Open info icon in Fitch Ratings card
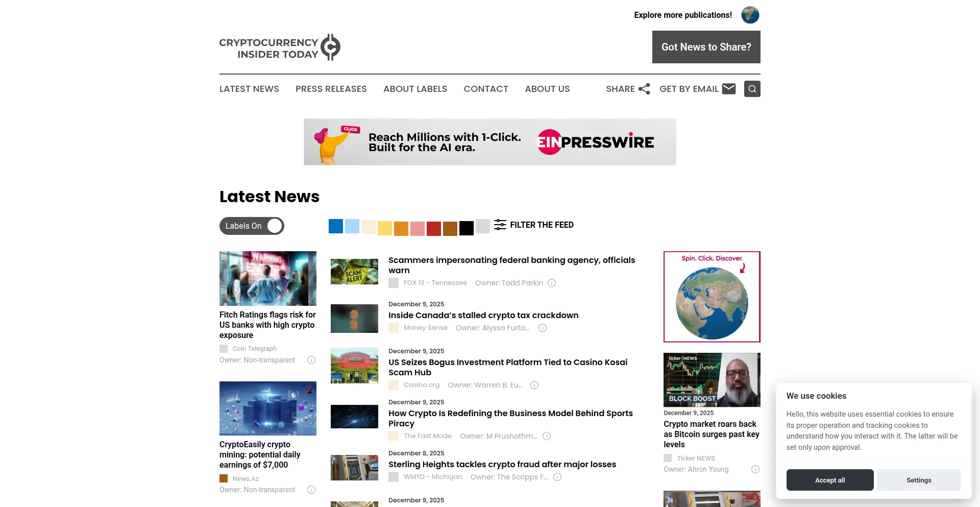The height and width of the screenshot is (507, 980). [x=311, y=360]
